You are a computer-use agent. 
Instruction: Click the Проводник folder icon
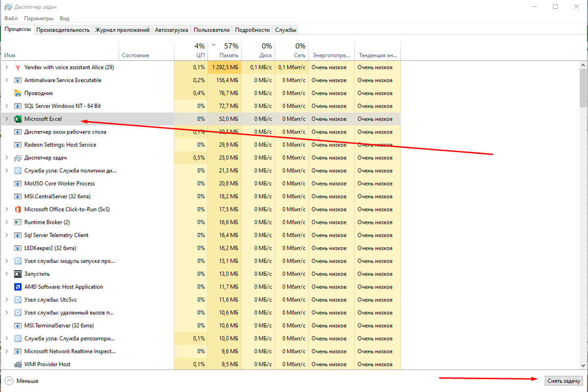[x=18, y=93]
